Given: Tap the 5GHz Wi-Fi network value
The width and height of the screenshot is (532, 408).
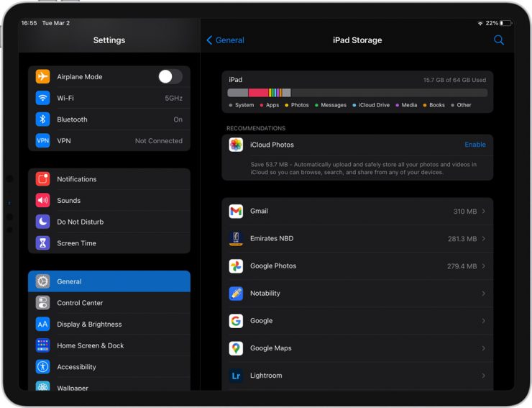Looking at the screenshot, I should click(x=174, y=98).
